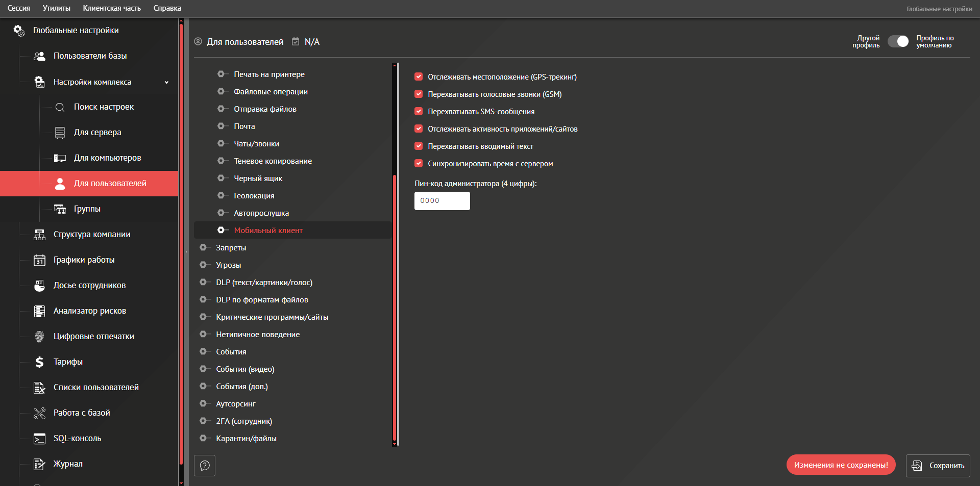This screenshot has height=486, width=980.
Task: Click the fingerprint icon for Цифровые отпечатки
Action: coord(39,337)
